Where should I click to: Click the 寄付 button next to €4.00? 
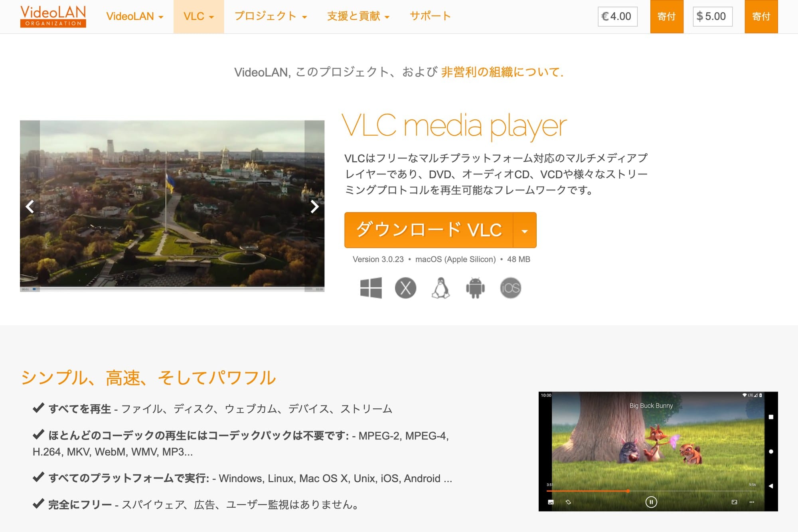667,16
